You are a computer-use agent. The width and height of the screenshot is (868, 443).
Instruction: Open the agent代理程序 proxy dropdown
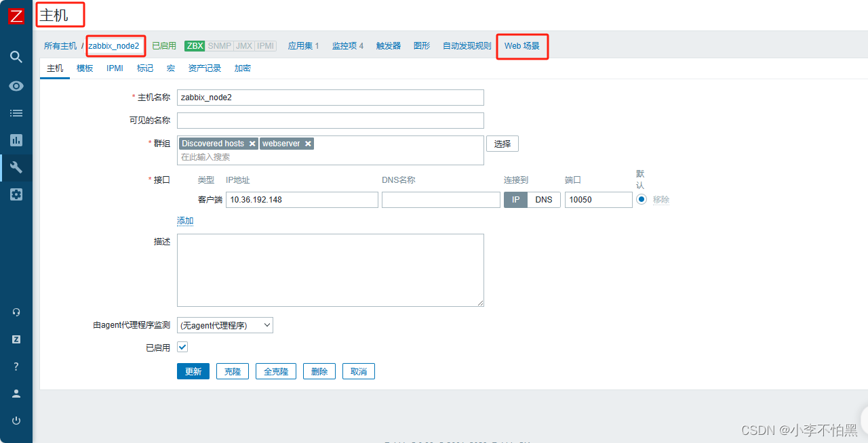[x=225, y=325]
